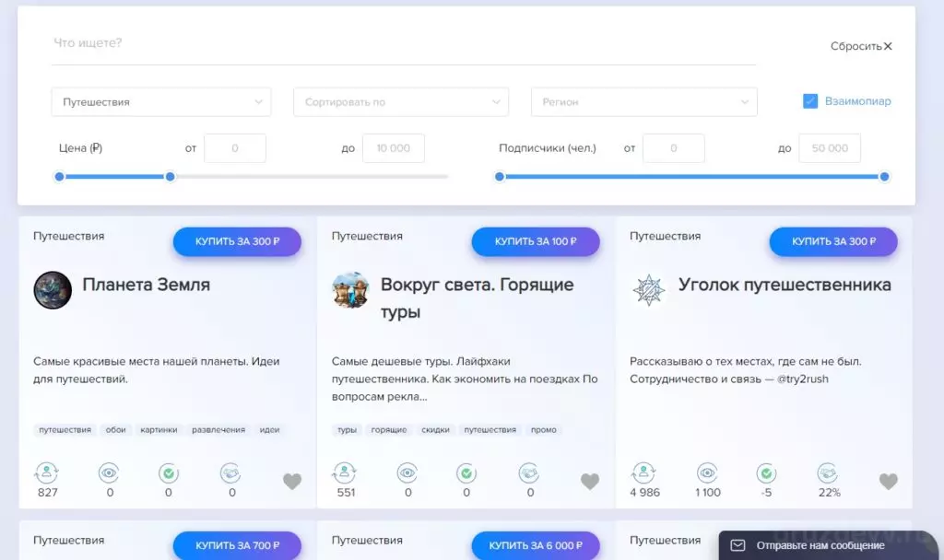Click the промо tag
The width and height of the screenshot is (944, 560).
[544, 430]
